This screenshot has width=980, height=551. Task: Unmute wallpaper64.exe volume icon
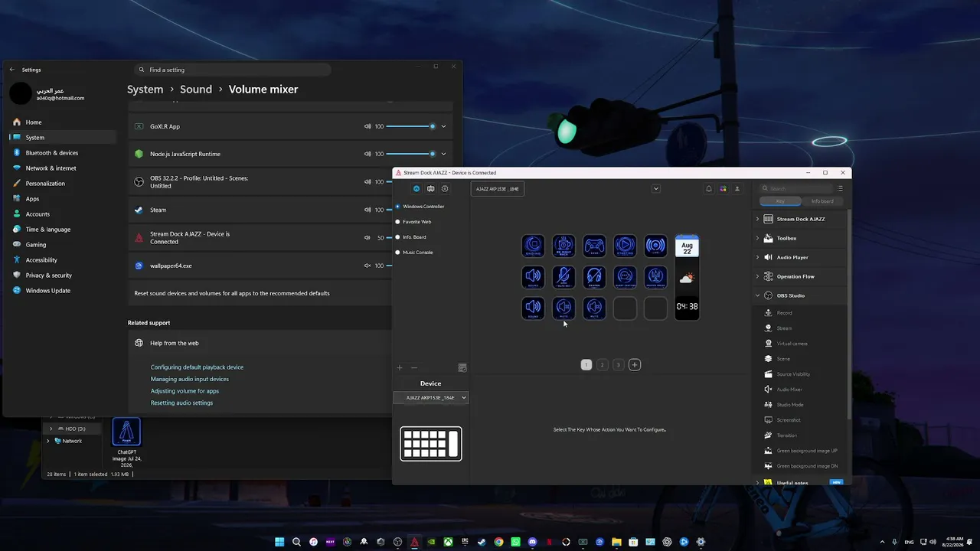[x=367, y=266]
